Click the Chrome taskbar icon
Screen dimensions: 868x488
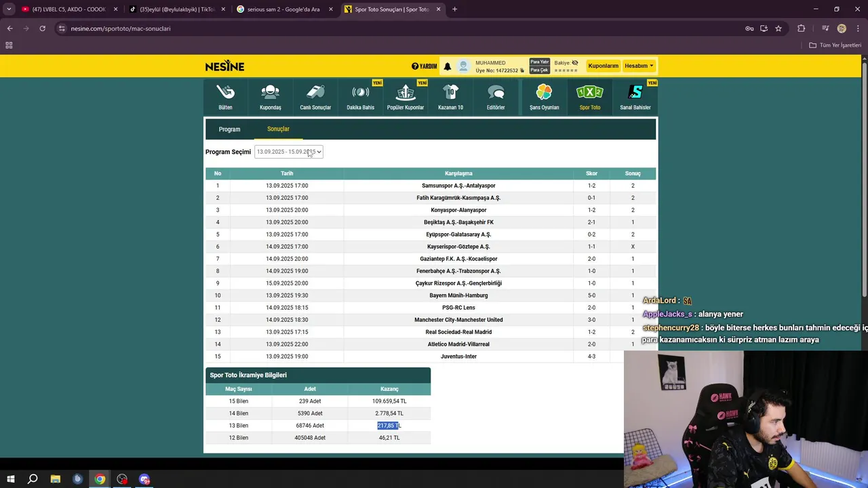coord(100,479)
